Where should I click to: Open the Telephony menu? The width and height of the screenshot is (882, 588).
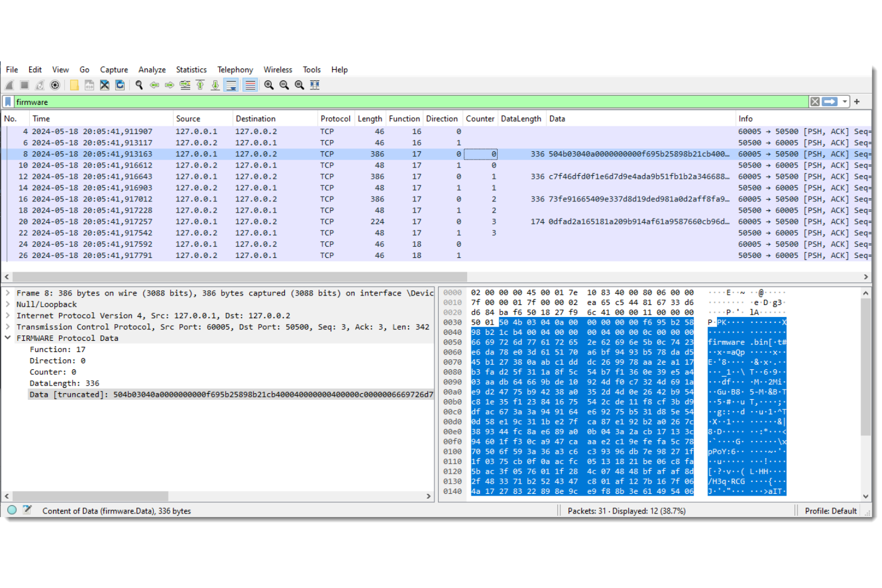click(x=235, y=70)
